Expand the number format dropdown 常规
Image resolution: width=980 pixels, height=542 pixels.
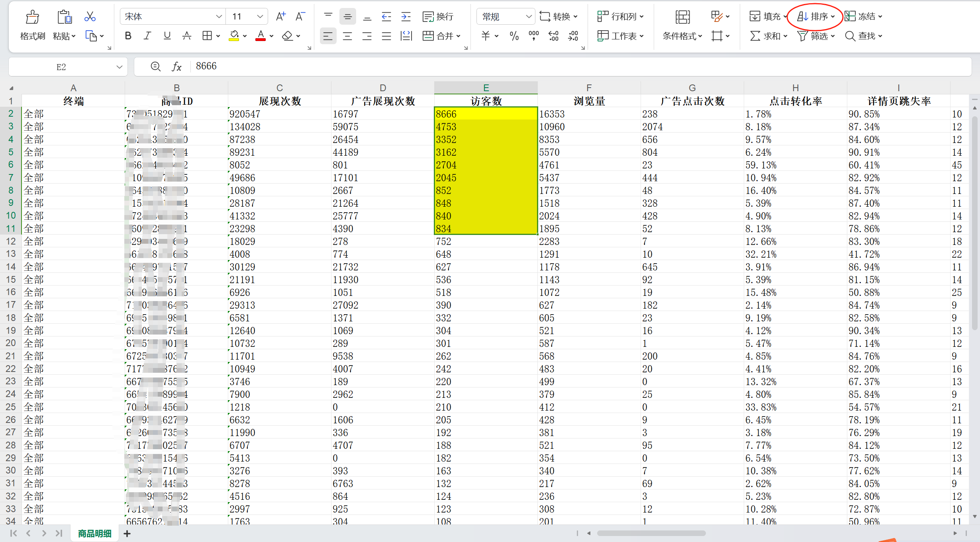tap(529, 16)
